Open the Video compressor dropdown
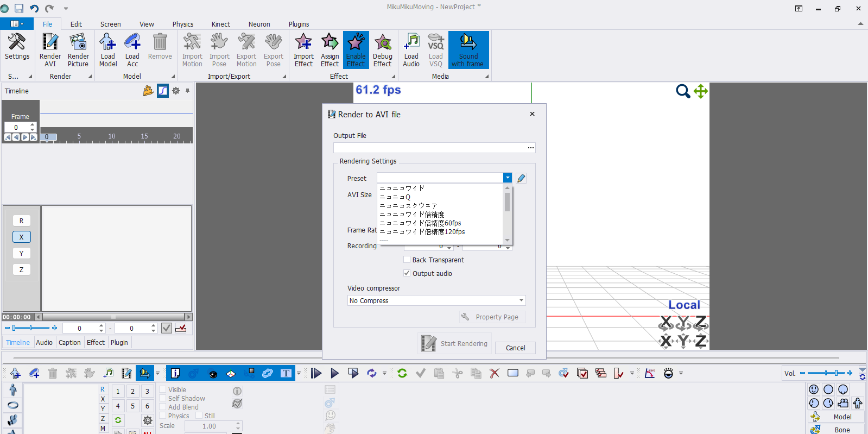Screen dimensions: 868x434 (x=521, y=300)
